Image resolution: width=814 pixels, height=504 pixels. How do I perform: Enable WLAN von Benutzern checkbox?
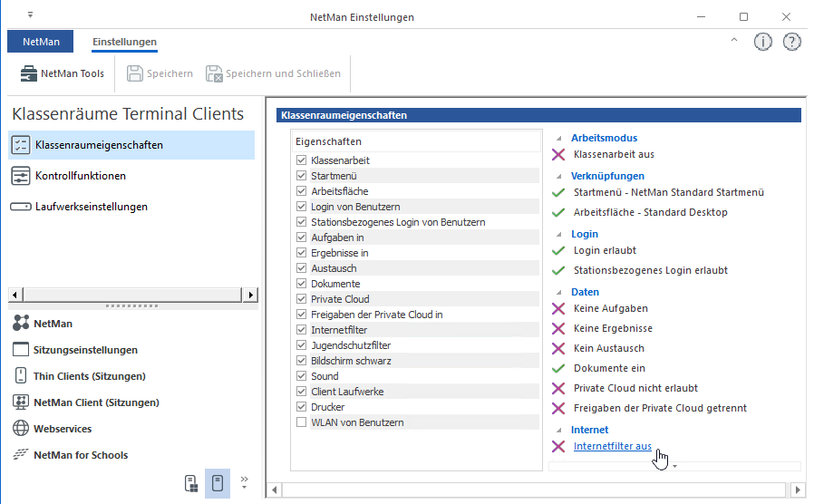301,422
